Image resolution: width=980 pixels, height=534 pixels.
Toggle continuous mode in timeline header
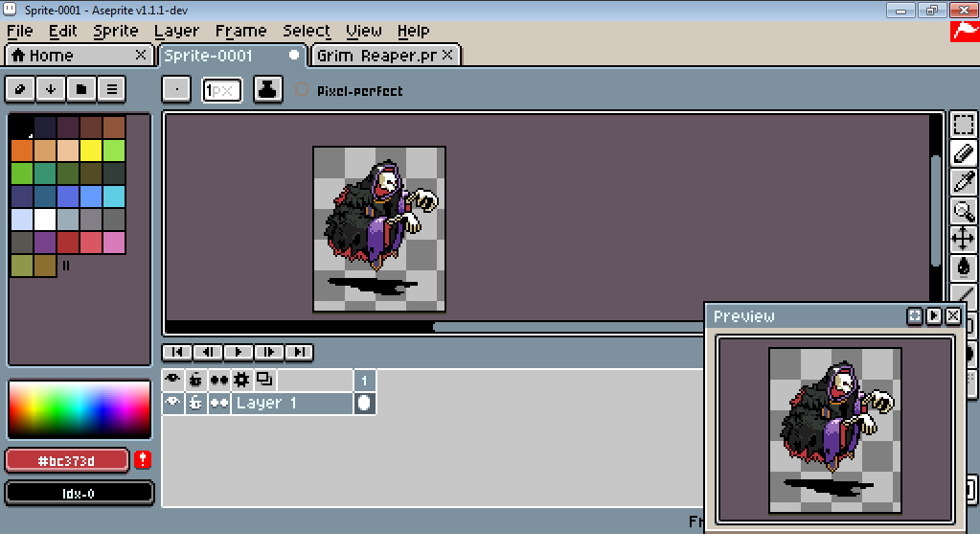(x=218, y=380)
